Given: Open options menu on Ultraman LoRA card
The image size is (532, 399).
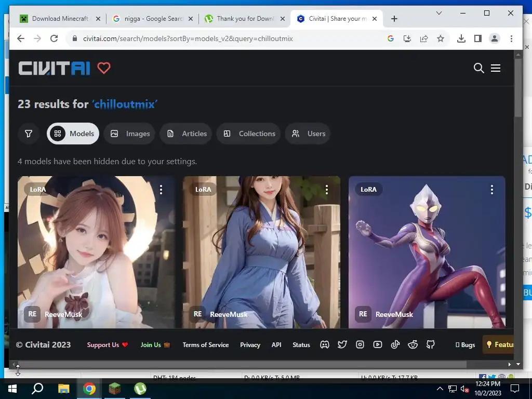Looking at the screenshot, I should coord(492,190).
